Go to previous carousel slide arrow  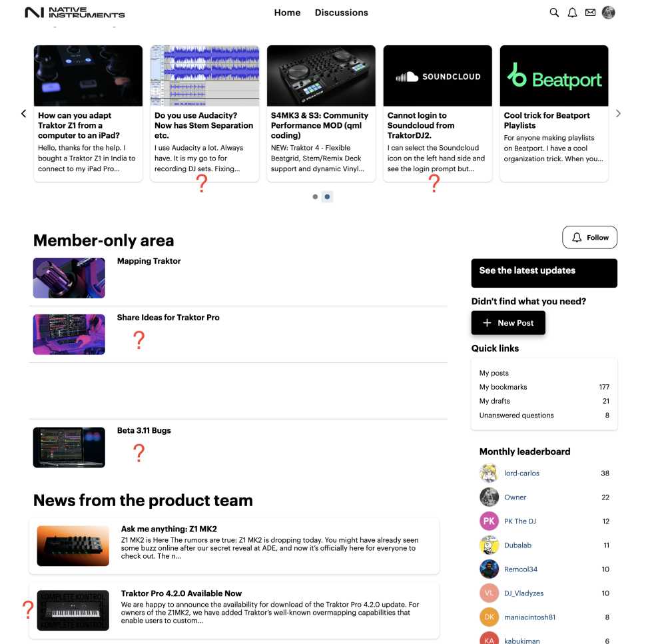[24, 114]
